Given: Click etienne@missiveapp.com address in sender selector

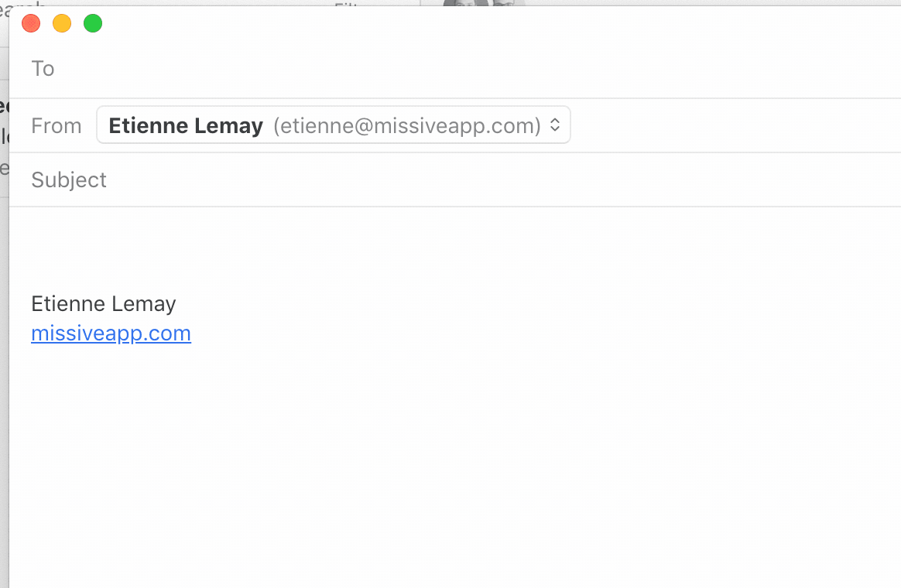Looking at the screenshot, I should tap(407, 125).
